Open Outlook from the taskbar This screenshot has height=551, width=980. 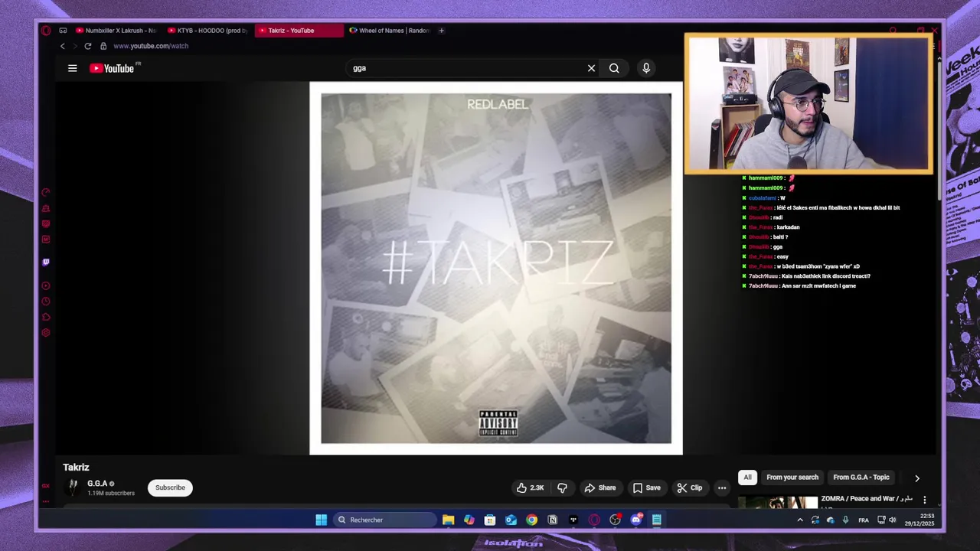(511, 520)
